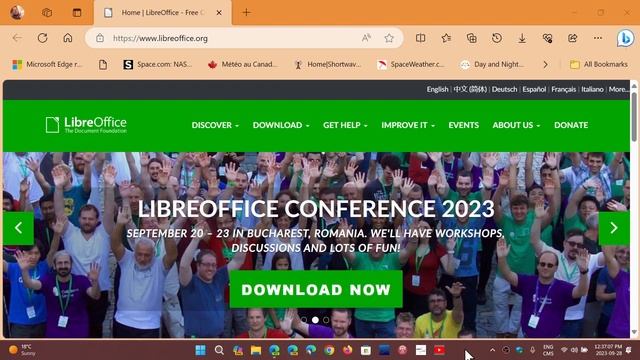Open Settings and more ellipsis menu
Screen dimensions: 640x360
[598, 38]
